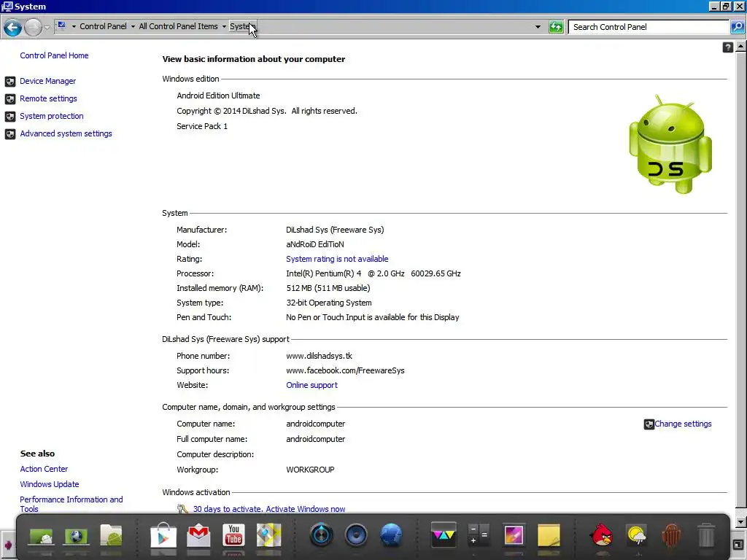747x560 pixels.
Task: Launch YouTube from the dock
Action: tap(233, 535)
